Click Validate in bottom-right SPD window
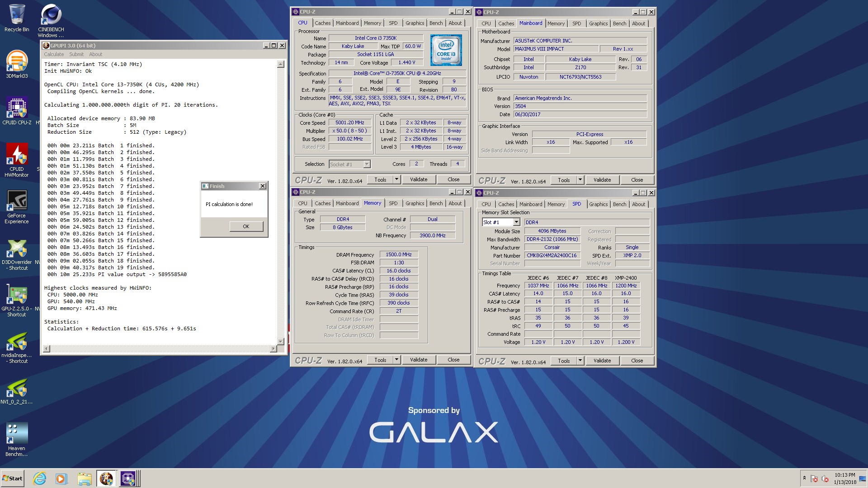 point(602,361)
